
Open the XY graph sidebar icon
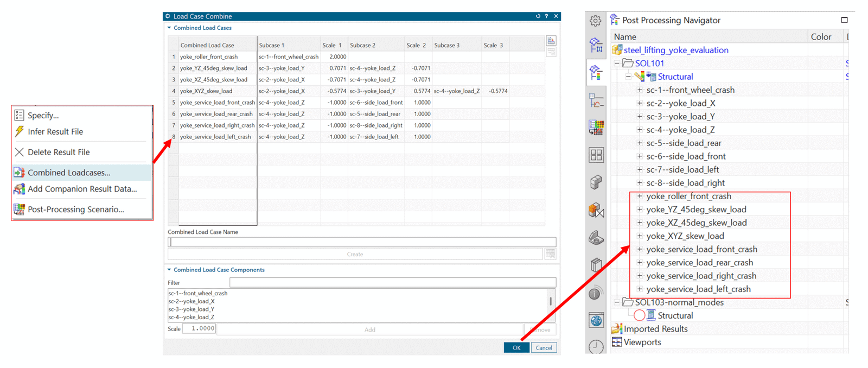coord(596,100)
